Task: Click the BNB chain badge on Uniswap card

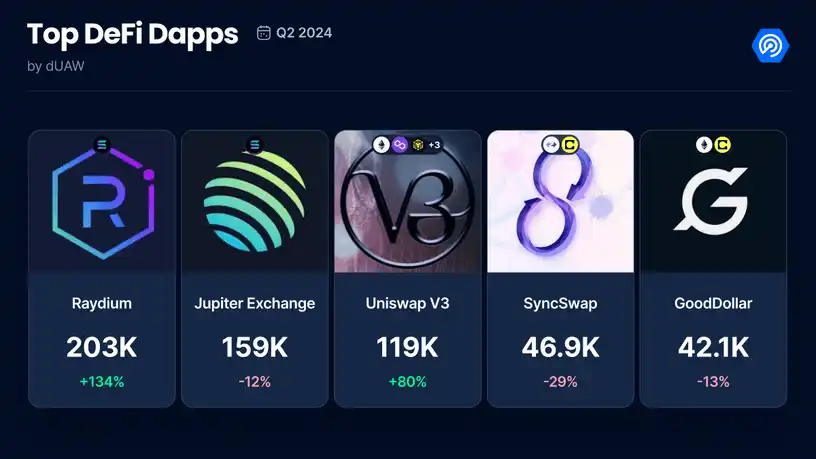Action: (x=417, y=145)
